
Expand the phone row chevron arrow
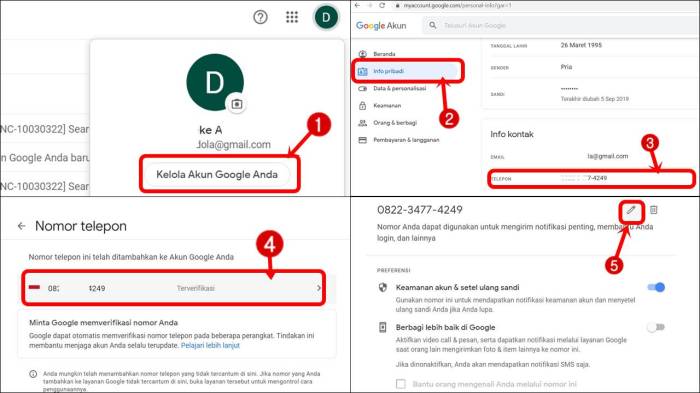(x=318, y=288)
